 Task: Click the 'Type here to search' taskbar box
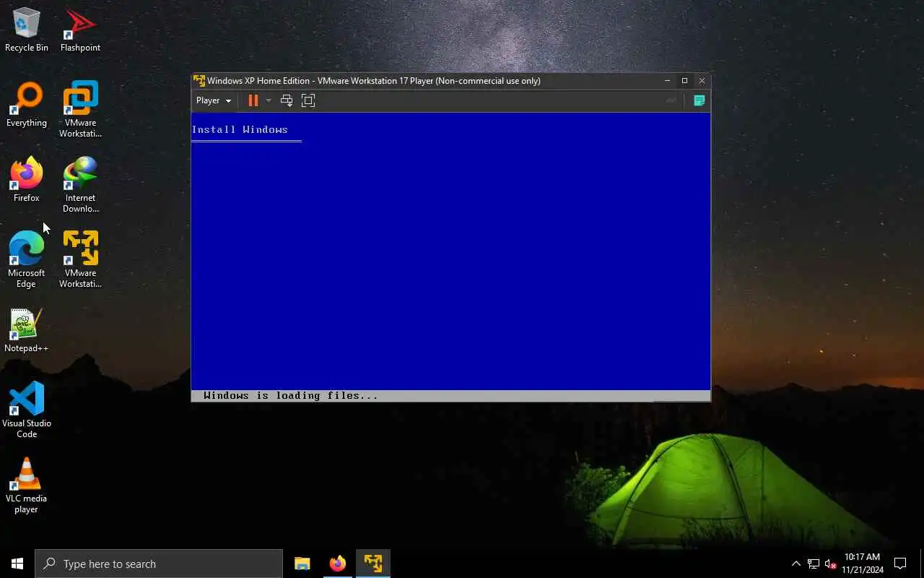(159, 564)
